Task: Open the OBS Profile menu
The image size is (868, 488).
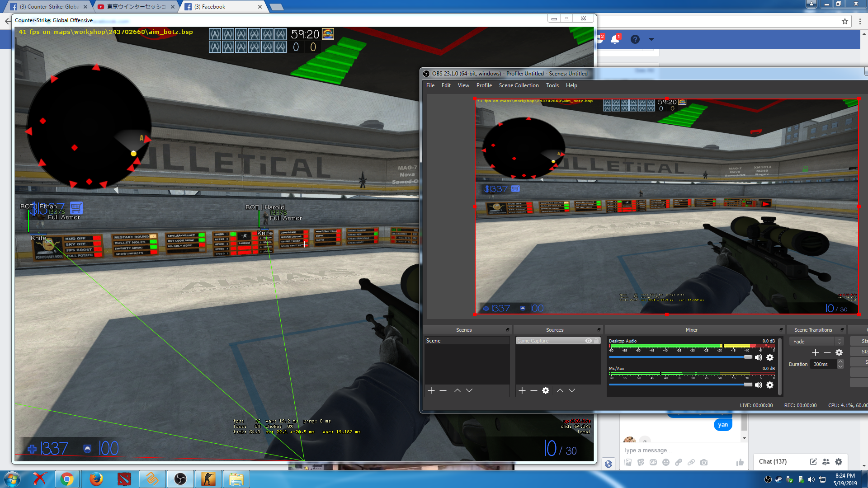Action: 484,85
